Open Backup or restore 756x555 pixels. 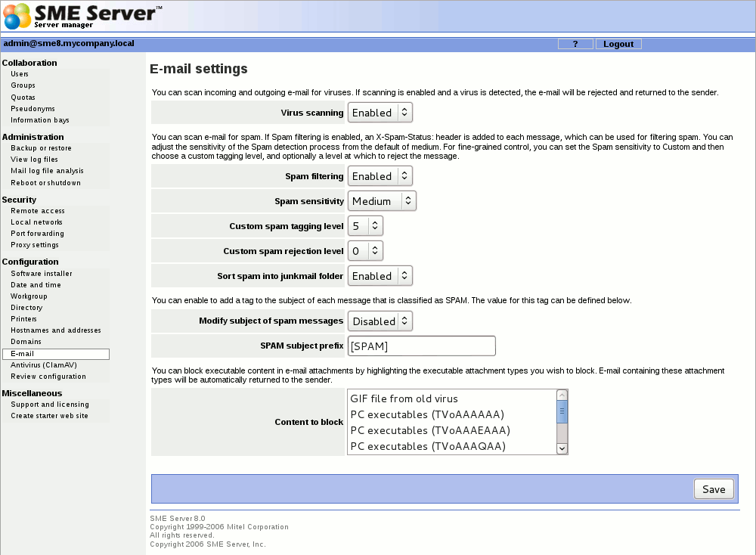[41, 148]
